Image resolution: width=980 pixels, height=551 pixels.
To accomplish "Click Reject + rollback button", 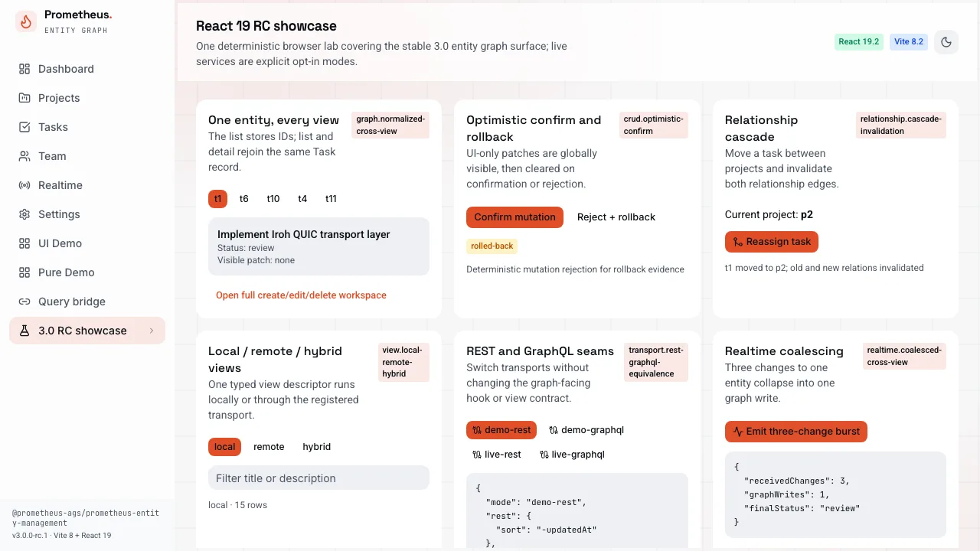I will coord(616,217).
